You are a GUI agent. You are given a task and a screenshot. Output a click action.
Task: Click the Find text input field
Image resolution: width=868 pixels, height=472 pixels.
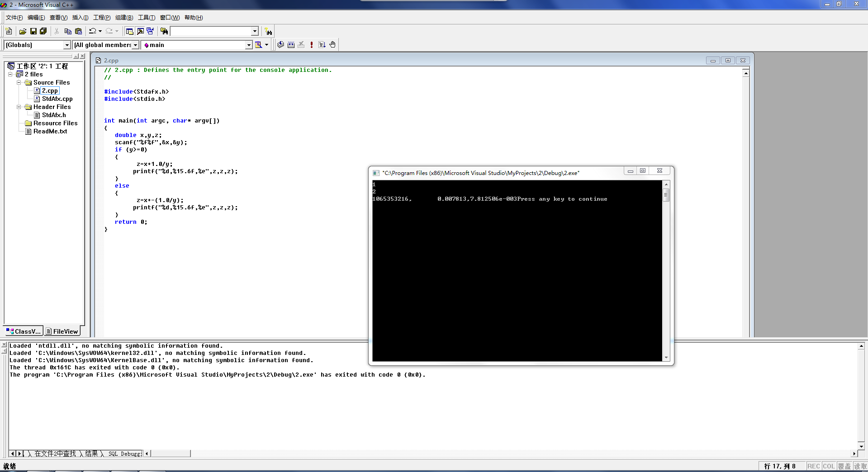pos(211,31)
